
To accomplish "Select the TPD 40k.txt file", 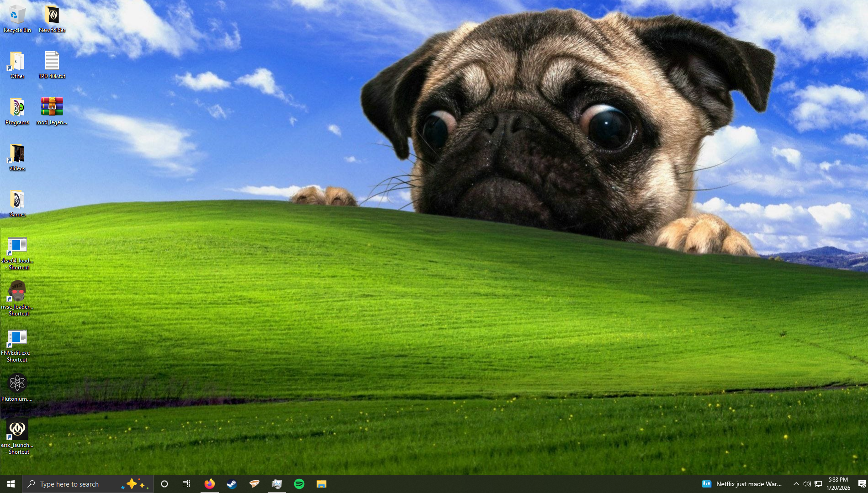I will 52,64.
